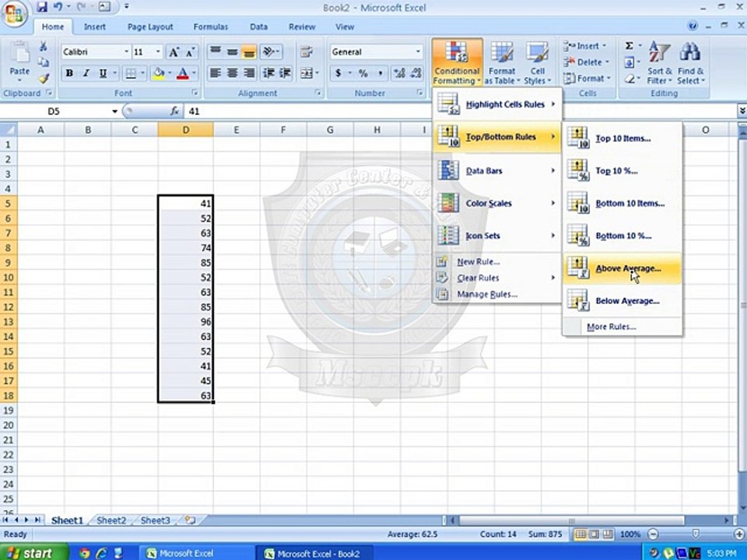
Task: Switch to Page Break Preview in status bar
Action: tap(608, 534)
